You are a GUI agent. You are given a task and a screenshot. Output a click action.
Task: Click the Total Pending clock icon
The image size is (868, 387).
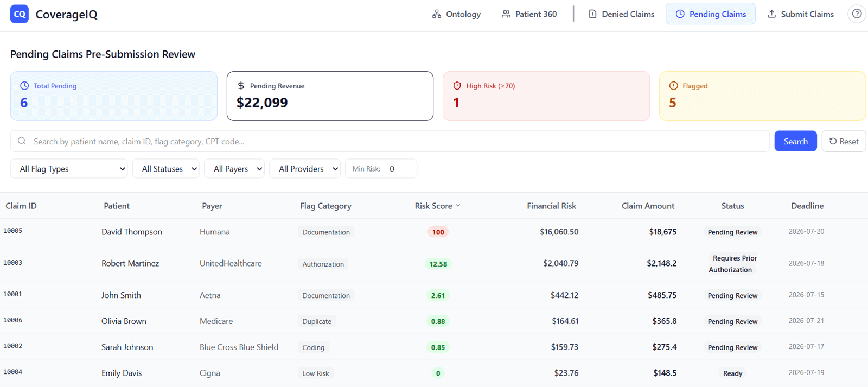[x=24, y=86]
